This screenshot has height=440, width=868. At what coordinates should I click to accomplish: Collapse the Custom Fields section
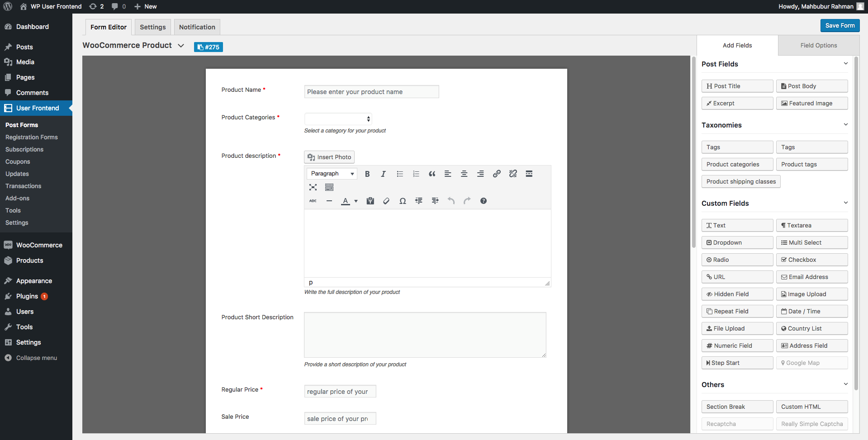[845, 203]
